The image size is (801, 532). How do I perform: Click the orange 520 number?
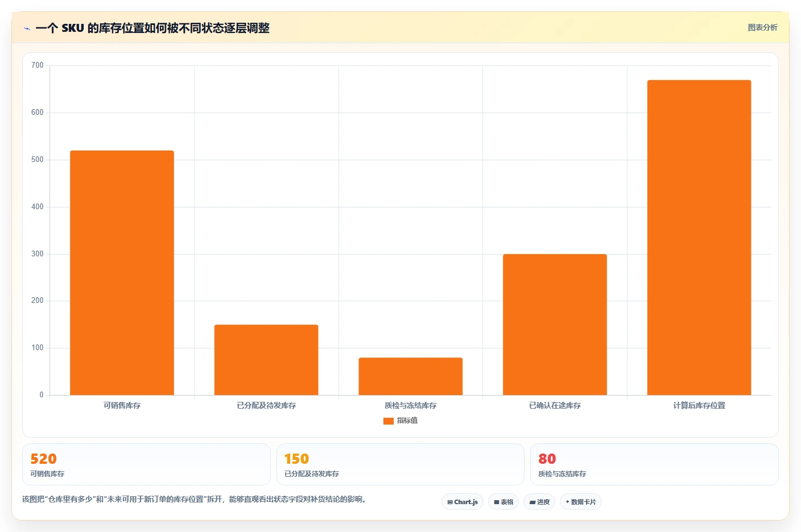click(43, 459)
